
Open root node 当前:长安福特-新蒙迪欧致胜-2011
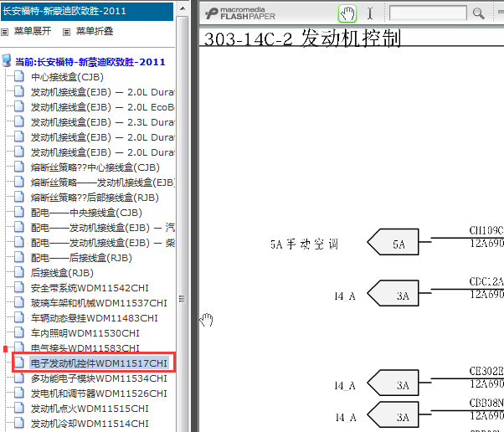coord(90,62)
